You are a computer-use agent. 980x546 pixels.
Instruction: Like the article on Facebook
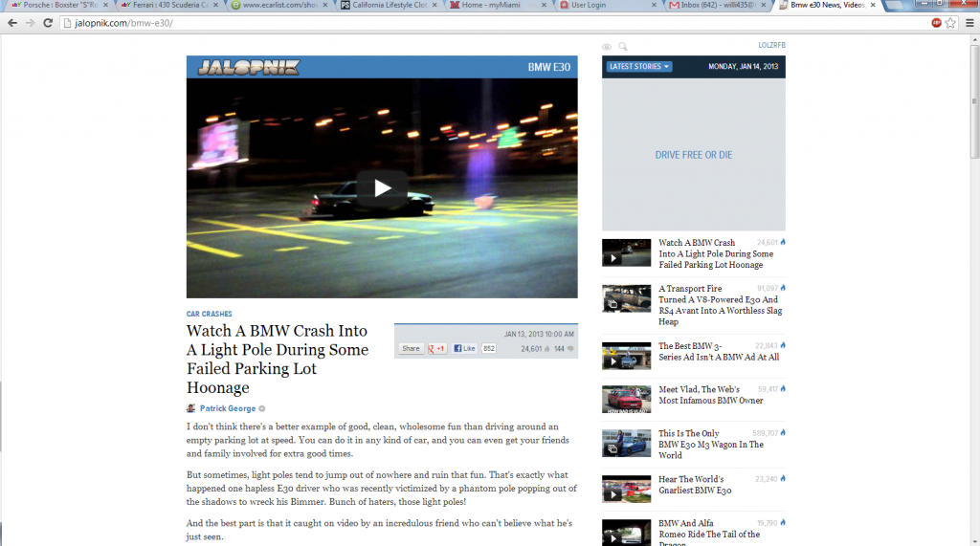[464, 349]
